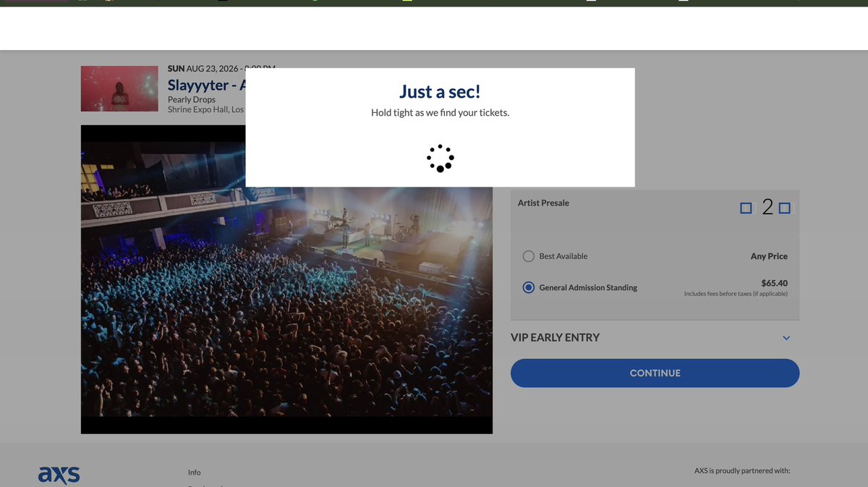Click 'Includes fees before taxes' note

[736, 294]
